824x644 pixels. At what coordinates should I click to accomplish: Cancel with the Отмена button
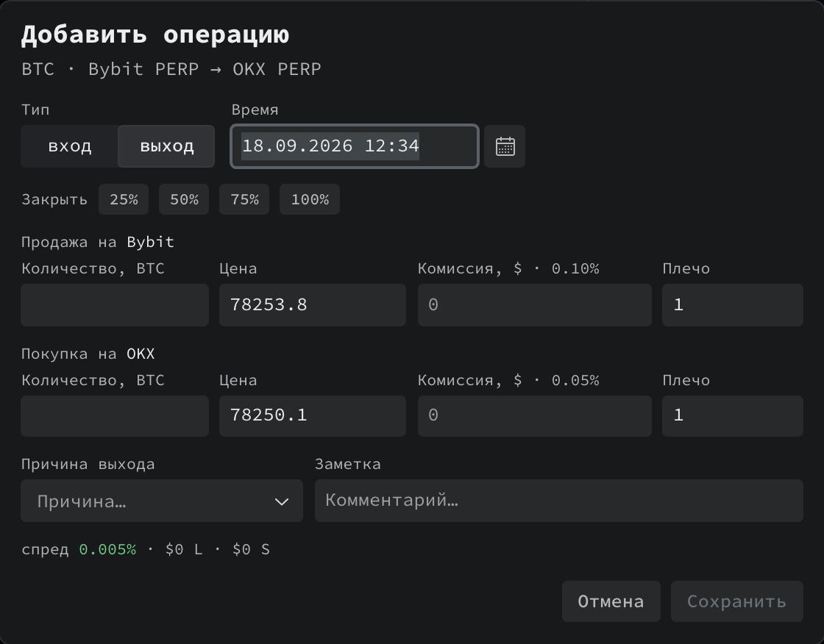[x=611, y=601]
